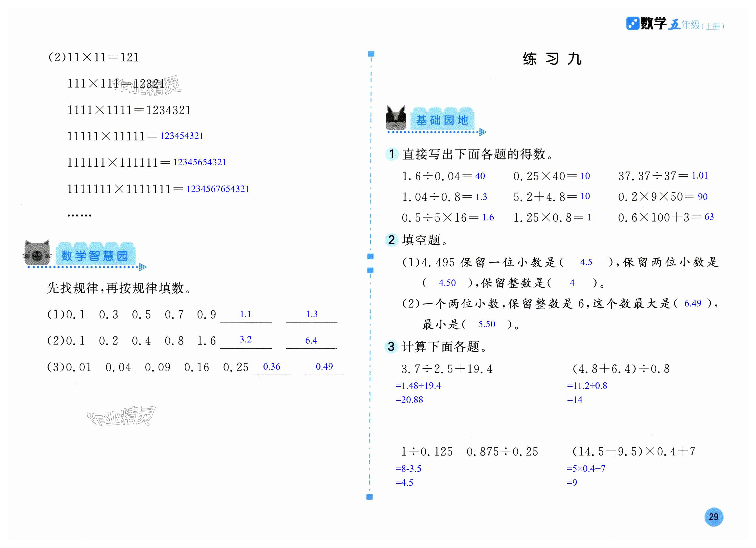Click the result =20.88
Image resolution: width=756 pixels, height=548 pixels.
click(x=409, y=400)
